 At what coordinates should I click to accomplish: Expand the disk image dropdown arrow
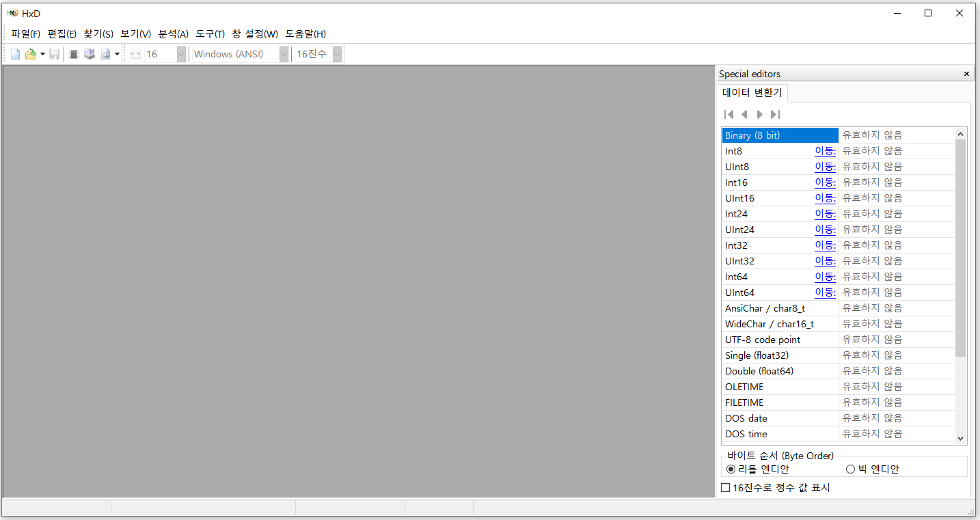pyautogui.click(x=117, y=54)
